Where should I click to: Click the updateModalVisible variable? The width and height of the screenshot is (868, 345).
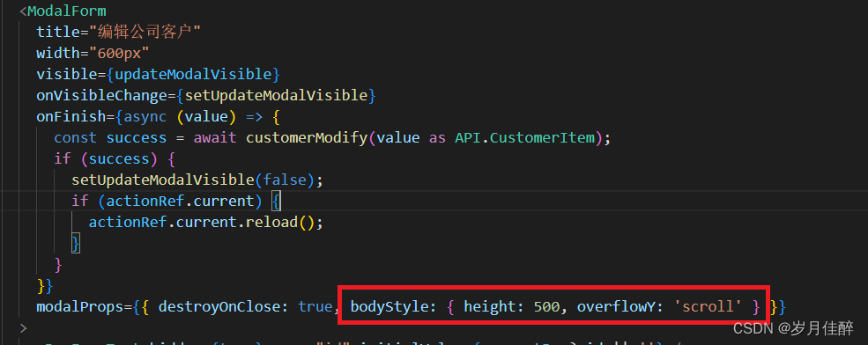pos(193,74)
